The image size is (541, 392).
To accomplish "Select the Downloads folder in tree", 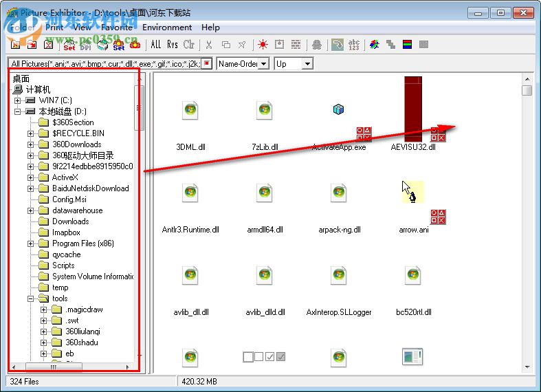I will [70, 221].
